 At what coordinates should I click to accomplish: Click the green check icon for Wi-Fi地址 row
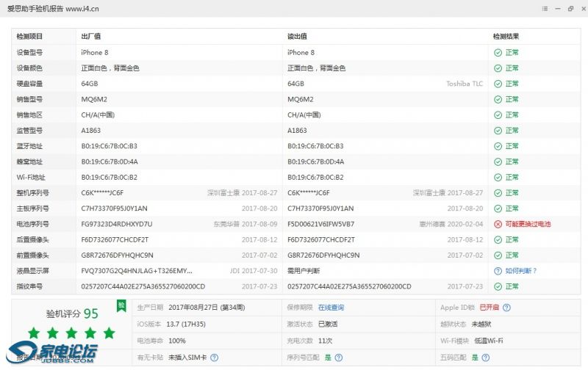(498, 178)
